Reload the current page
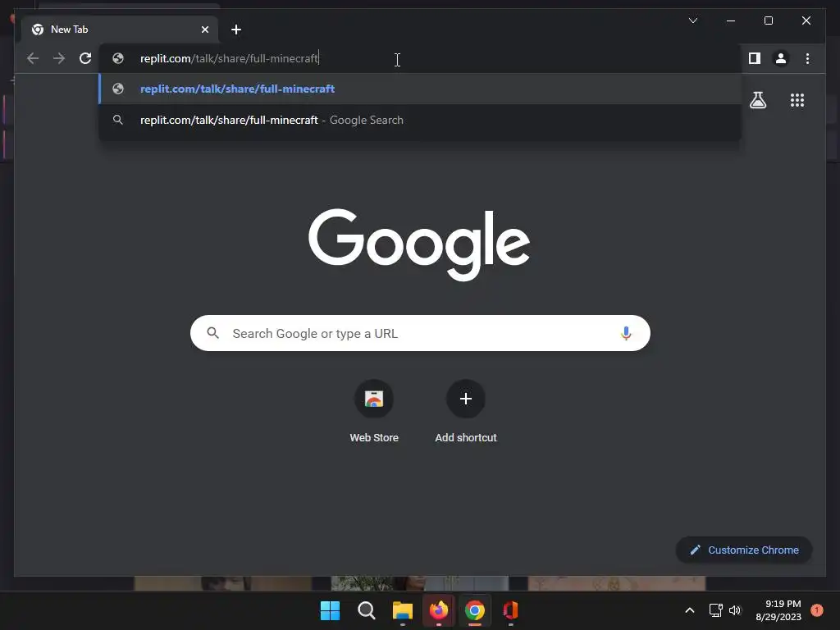 (x=85, y=58)
